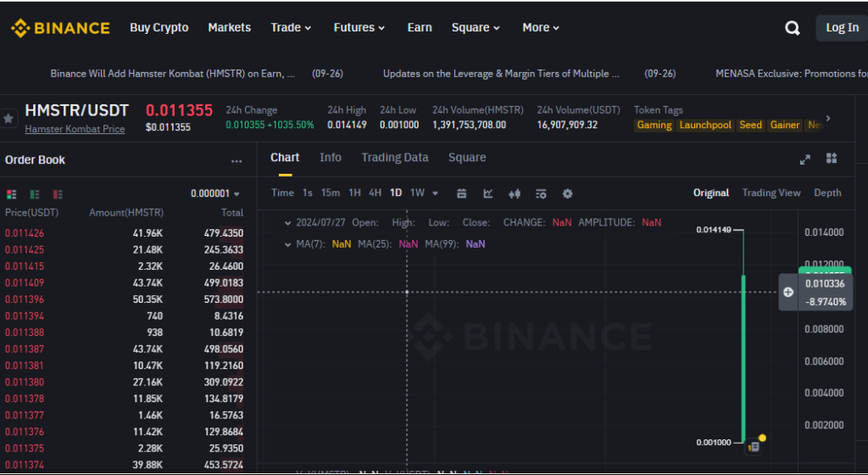Change the candlestick chart style icon
The height and width of the screenshot is (475, 868).
pyautogui.click(x=515, y=193)
